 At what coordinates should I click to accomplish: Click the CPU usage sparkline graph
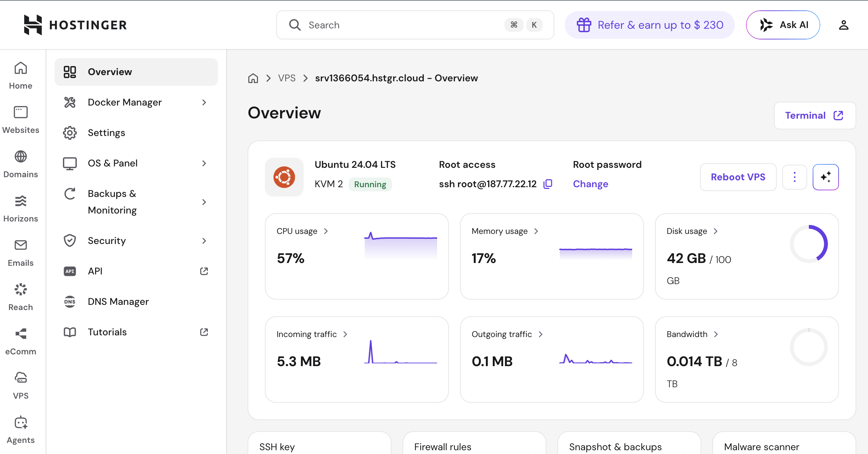[x=400, y=245]
